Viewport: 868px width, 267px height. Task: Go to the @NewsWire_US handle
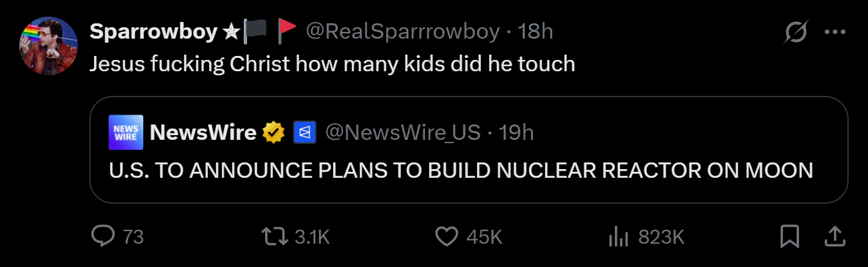click(402, 133)
